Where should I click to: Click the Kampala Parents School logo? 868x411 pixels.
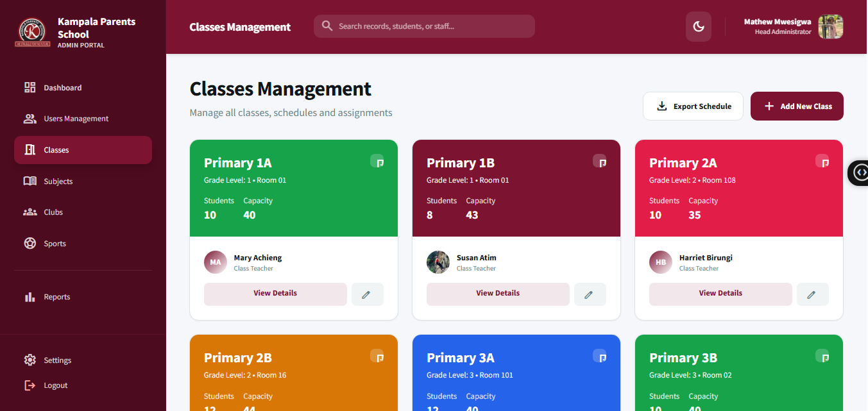click(32, 31)
